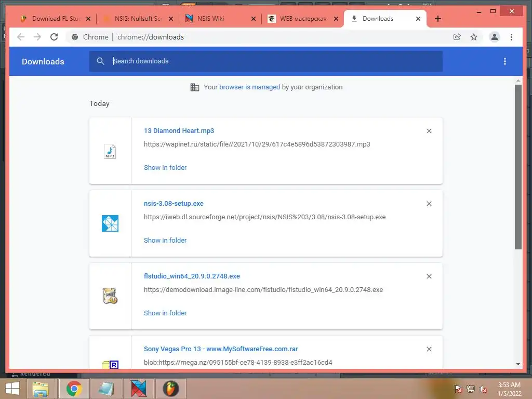Click the page scrollbar down arrow

518,364
